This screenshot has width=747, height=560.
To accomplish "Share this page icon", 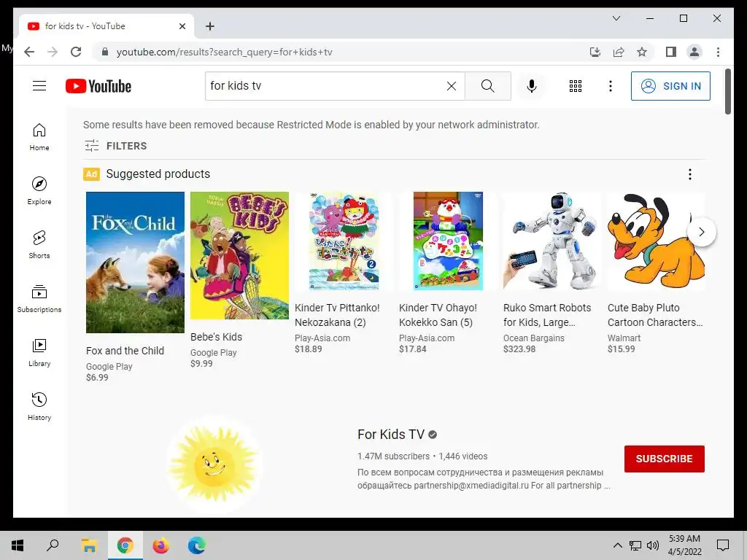I will (619, 52).
